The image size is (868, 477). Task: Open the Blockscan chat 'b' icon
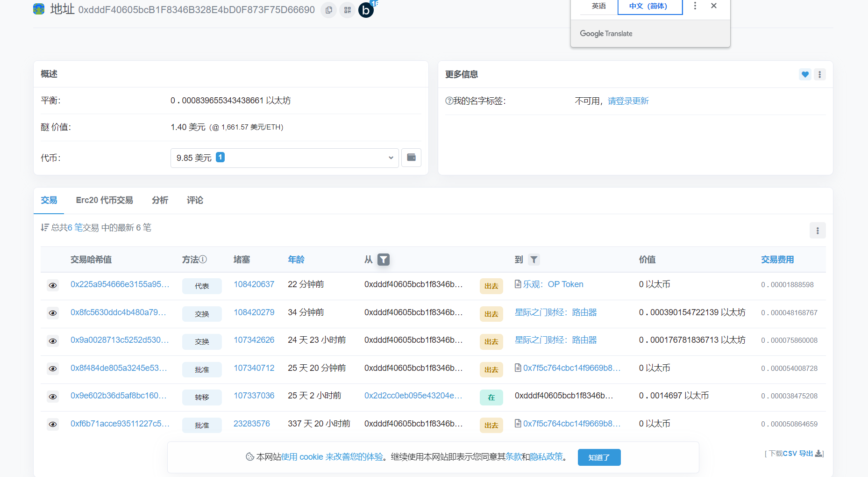pos(366,10)
